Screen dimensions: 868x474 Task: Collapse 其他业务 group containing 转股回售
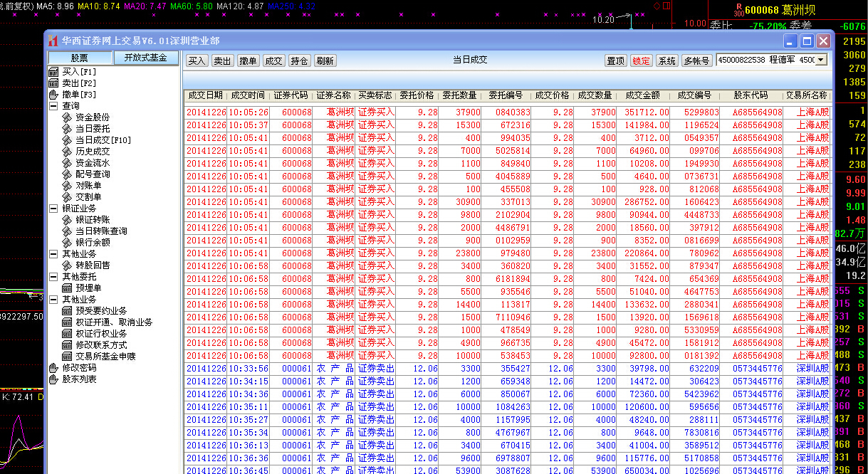53,254
